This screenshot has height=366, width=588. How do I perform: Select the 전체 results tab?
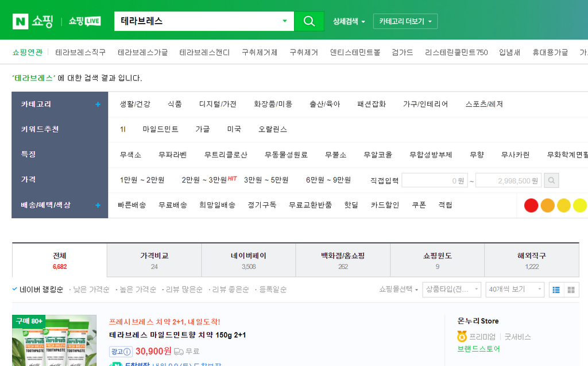pyautogui.click(x=60, y=260)
